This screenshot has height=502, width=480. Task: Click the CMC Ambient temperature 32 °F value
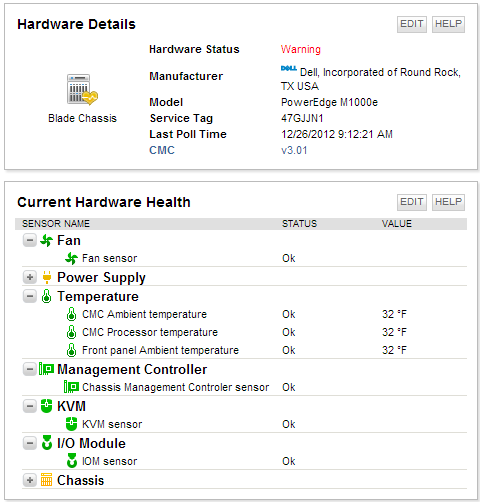click(x=394, y=314)
